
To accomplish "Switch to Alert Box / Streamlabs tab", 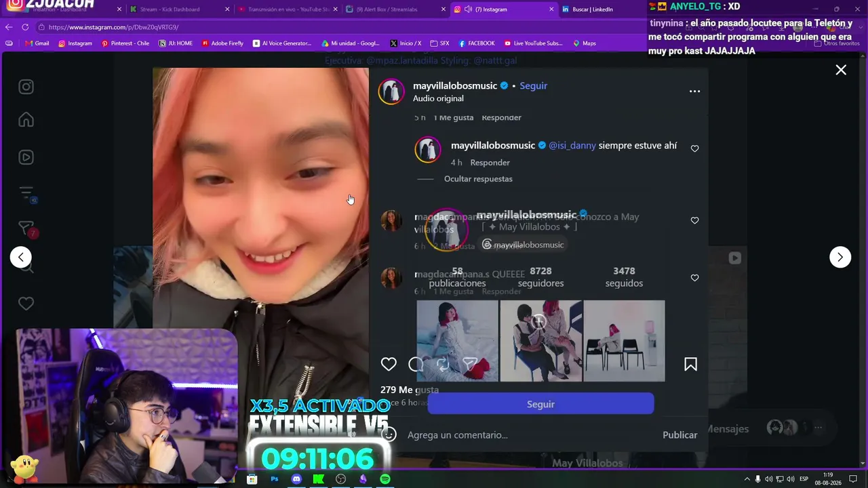I will [393, 9].
